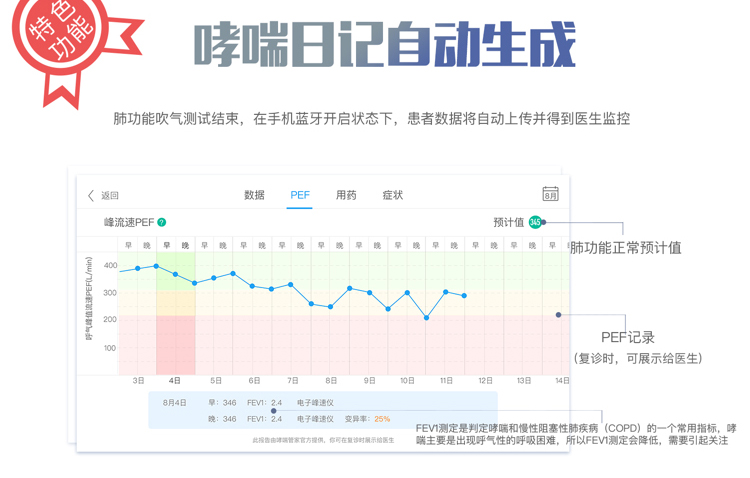Click the last data point on 11日 evening
Viewport: 750px width, 478px height.
pos(464,296)
